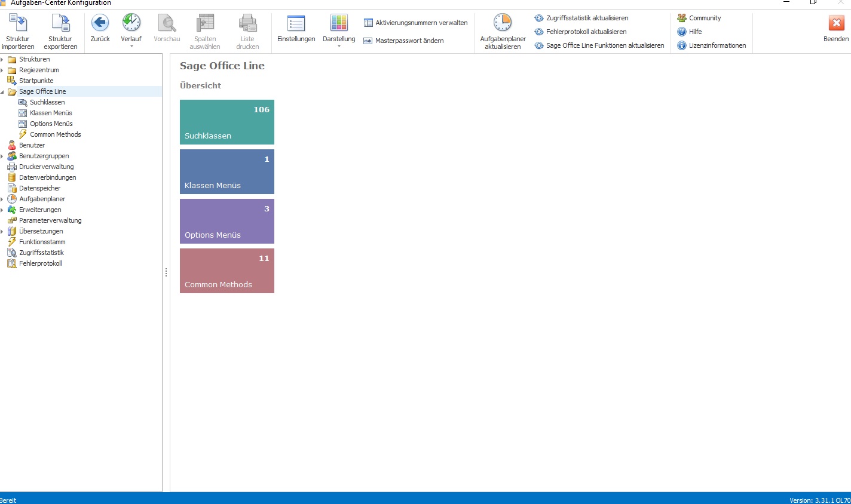
Task: Show Lizenzinformationen from the toolbar
Action: (712, 45)
